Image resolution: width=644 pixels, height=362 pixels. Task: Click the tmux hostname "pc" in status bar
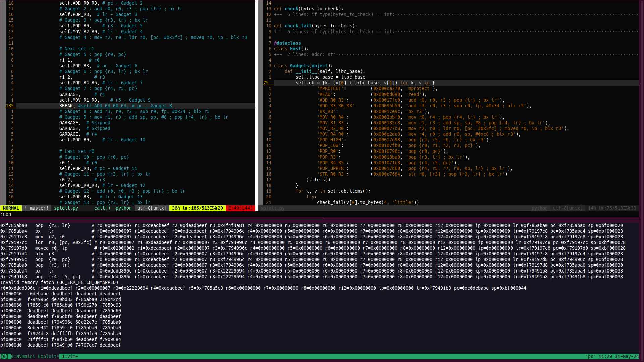coord(590,356)
